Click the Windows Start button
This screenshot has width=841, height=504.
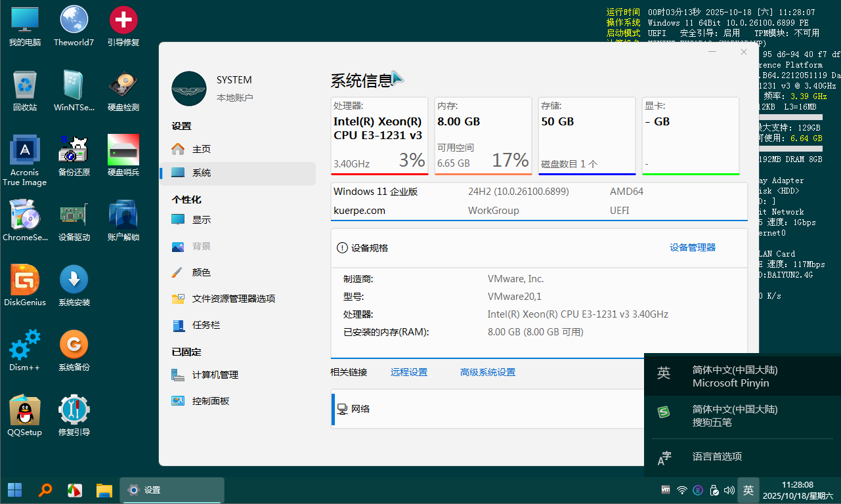coord(14,490)
